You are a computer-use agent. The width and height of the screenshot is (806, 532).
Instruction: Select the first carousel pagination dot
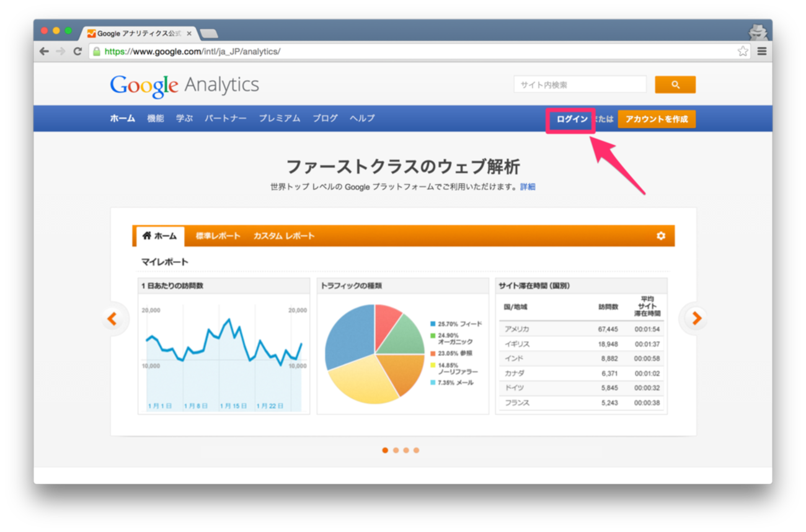[385, 450]
